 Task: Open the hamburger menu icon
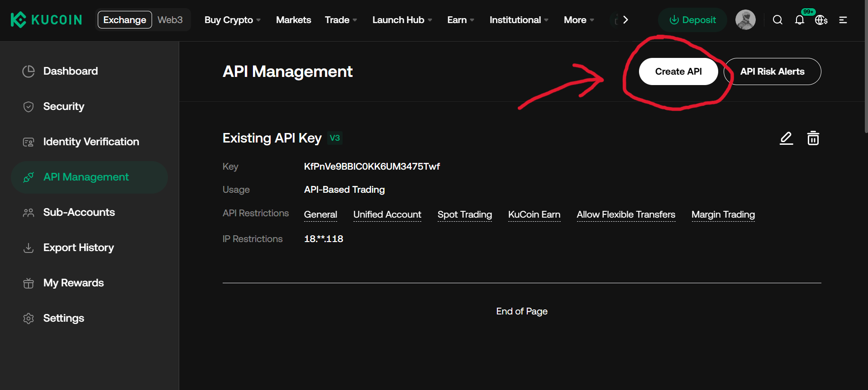(843, 20)
